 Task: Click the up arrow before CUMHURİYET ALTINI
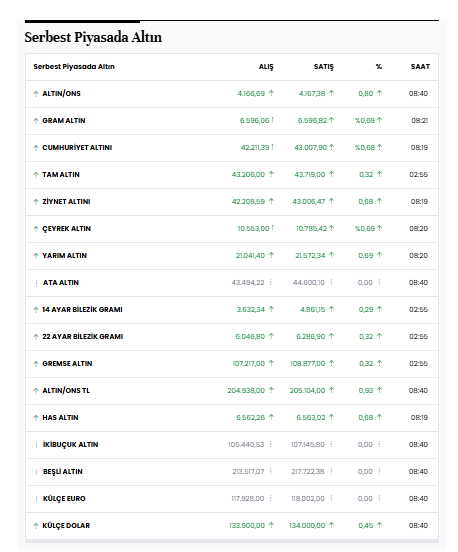tap(36, 148)
